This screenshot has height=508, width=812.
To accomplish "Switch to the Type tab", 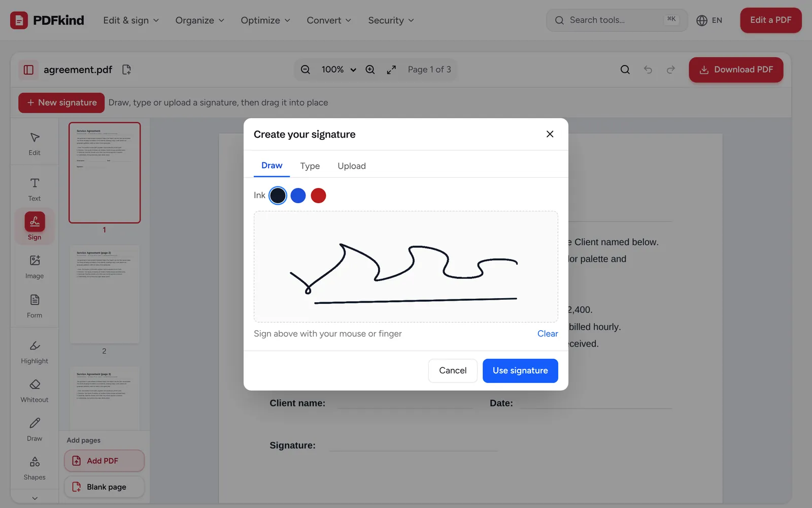I will tap(310, 166).
